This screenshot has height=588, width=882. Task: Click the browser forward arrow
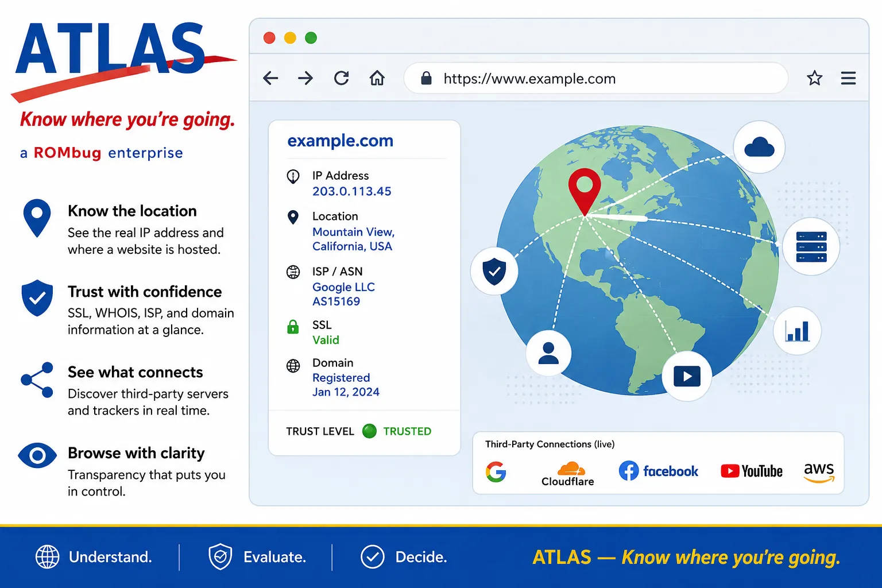[x=305, y=78]
